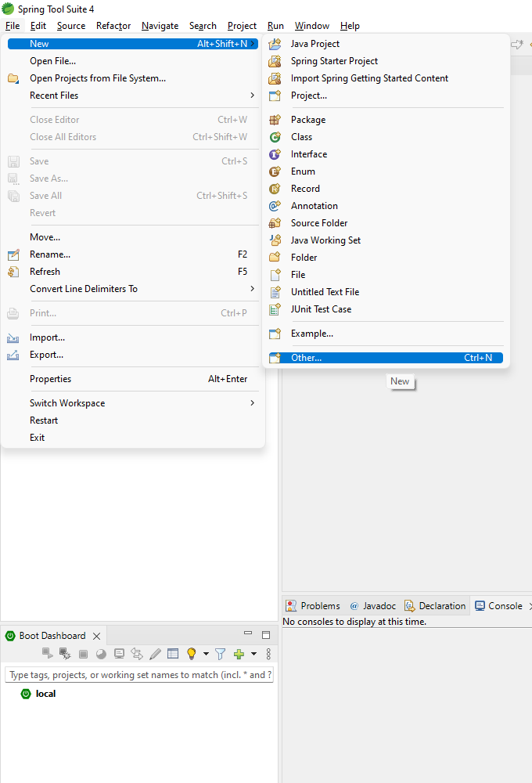Click the debug start icon in Boot Dashboard
Screen dimensions: 532x783
coord(65,653)
